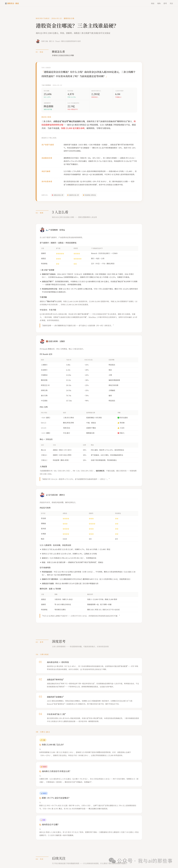Click the main headline 港股资金往哪流
The image size is (178, 868).
pos(76,26)
